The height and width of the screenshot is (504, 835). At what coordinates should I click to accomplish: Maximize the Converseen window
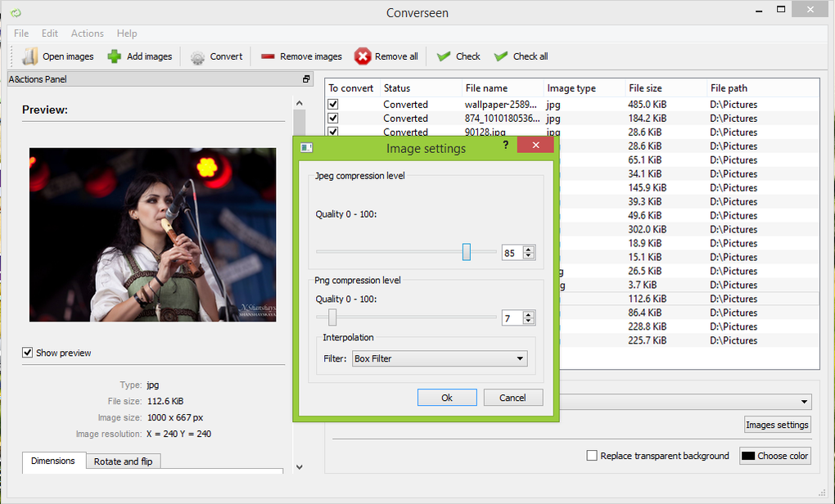781,10
